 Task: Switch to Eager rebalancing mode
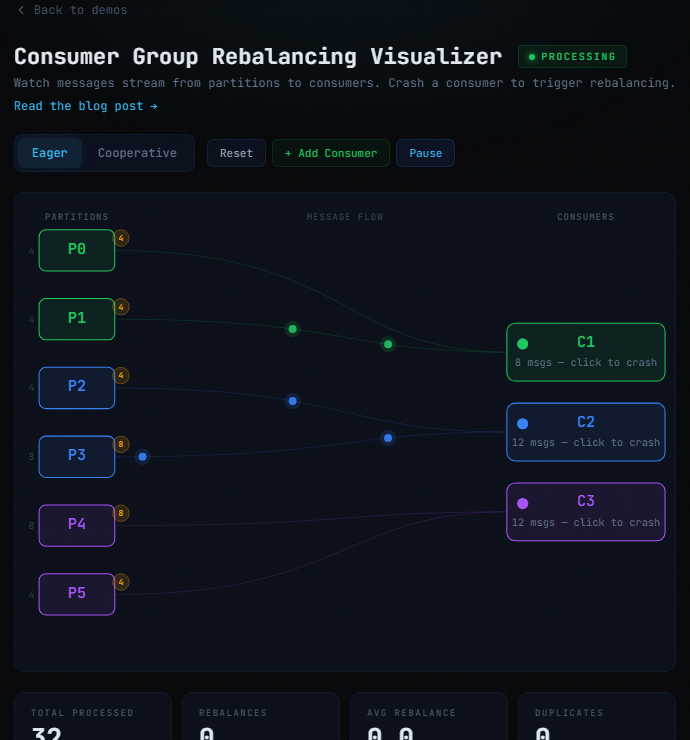pos(50,153)
